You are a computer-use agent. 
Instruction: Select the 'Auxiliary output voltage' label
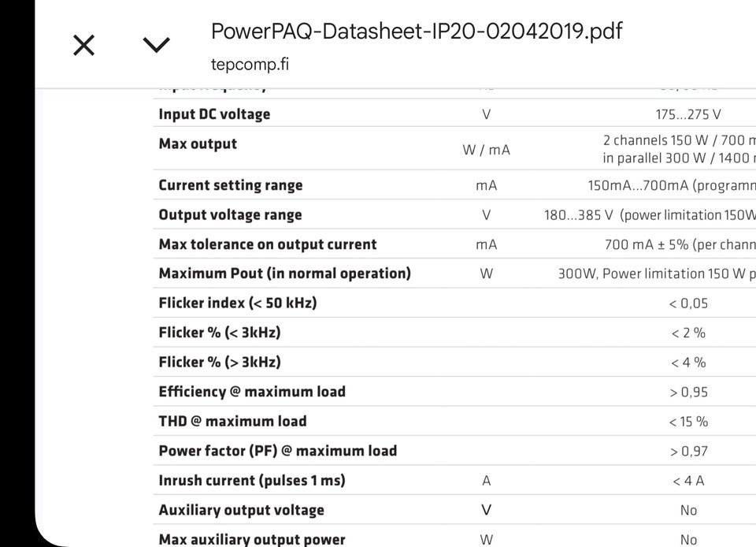[241, 510]
